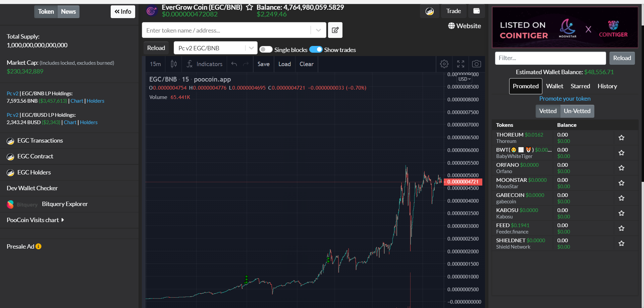
Task: Star the KABOSU token
Action: coord(622,213)
